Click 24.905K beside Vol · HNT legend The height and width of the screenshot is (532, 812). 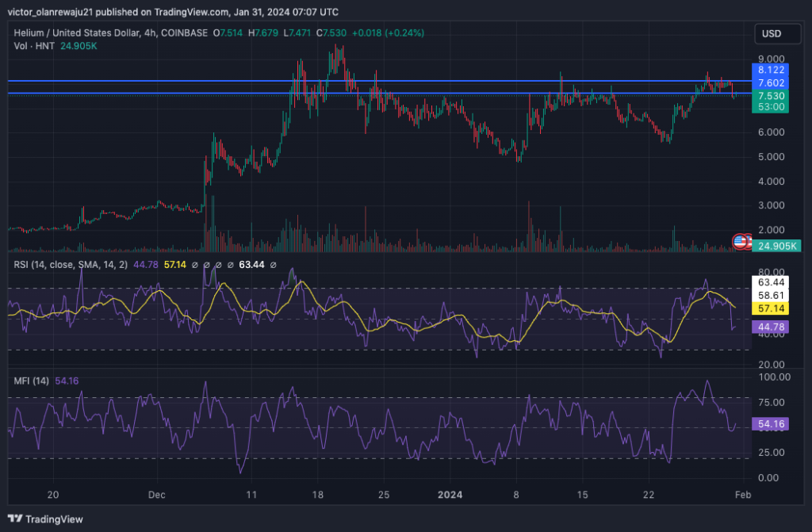click(x=79, y=46)
